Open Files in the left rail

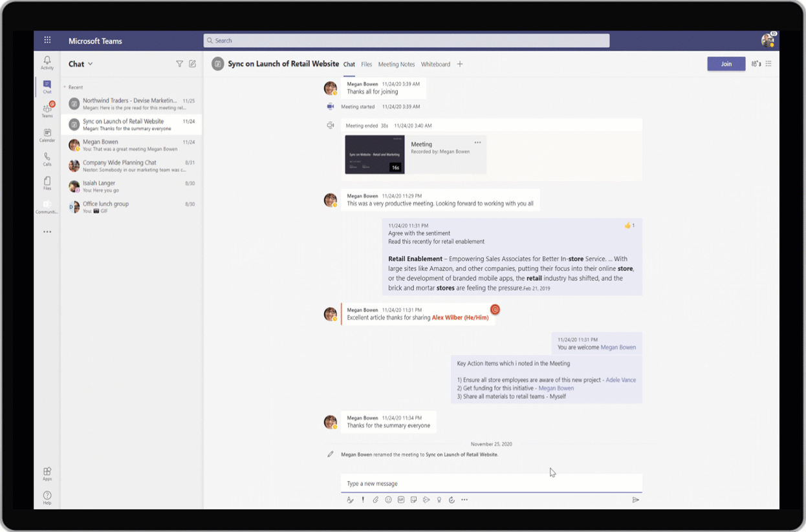pyautogui.click(x=47, y=183)
